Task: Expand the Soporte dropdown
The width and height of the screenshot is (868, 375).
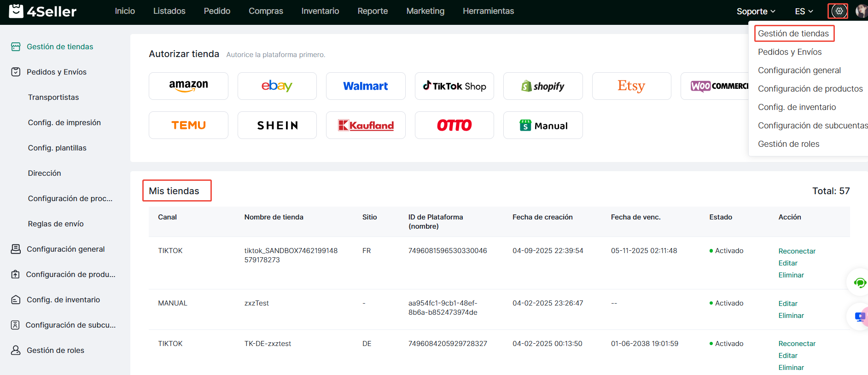Action: click(x=756, y=12)
